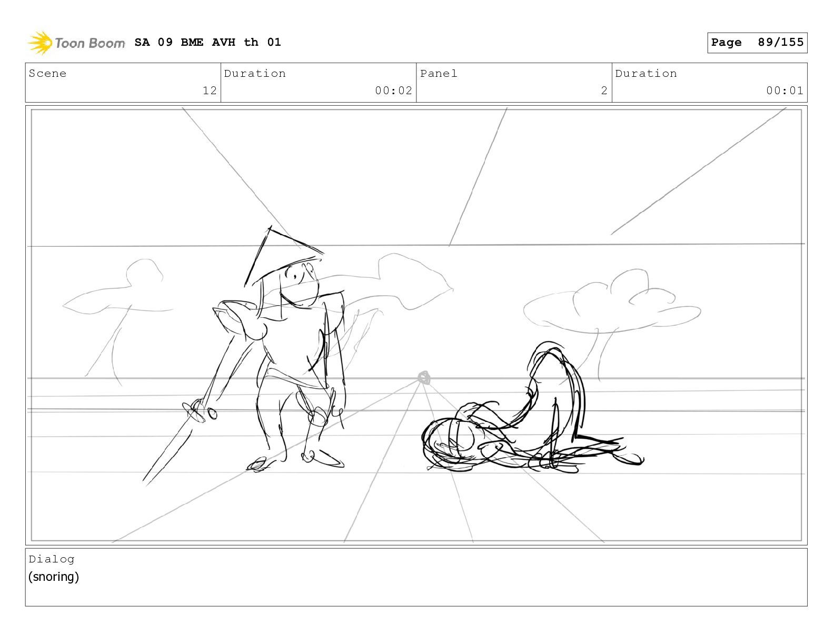Select scene duration value '00:02'
Image resolution: width=834 pixels, height=644 pixels.
click(393, 90)
